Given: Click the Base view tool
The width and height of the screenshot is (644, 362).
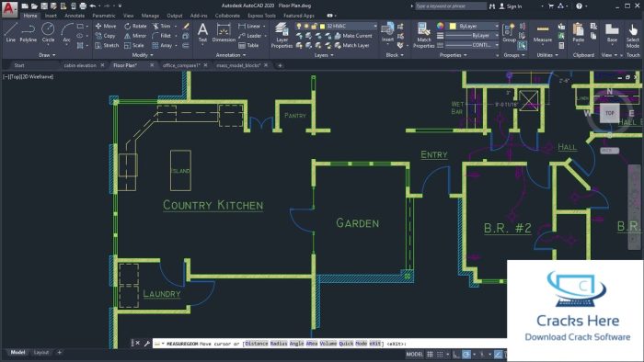Looking at the screenshot, I should point(612,33).
